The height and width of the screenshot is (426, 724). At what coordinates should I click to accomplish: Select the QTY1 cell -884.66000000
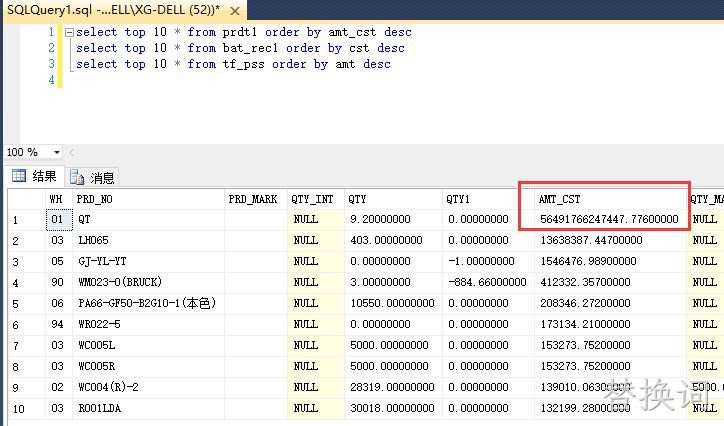[x=488, y=282]
